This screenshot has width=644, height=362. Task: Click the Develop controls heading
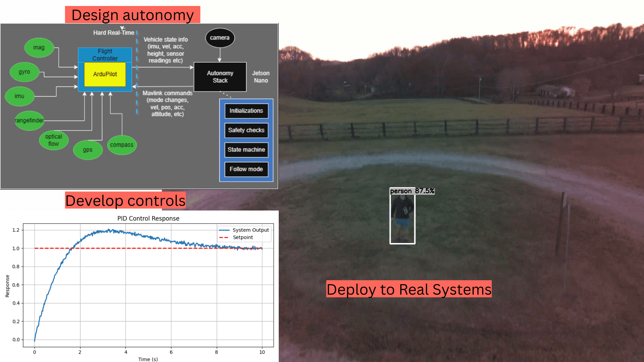coord(125,200)
